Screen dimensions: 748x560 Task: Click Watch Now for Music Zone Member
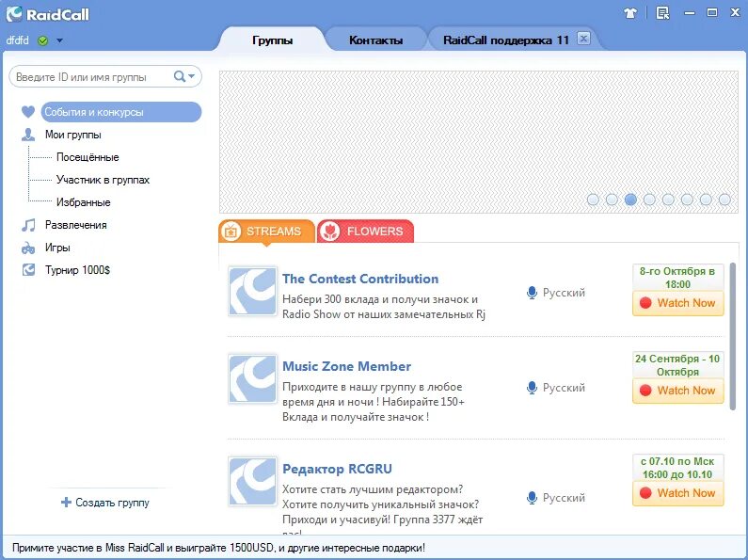click(677, 391)
